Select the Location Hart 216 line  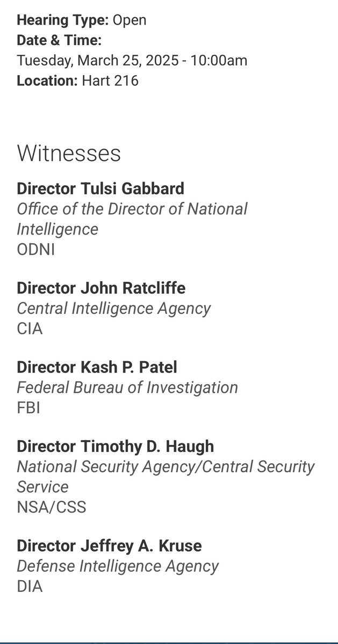(77, 80)
